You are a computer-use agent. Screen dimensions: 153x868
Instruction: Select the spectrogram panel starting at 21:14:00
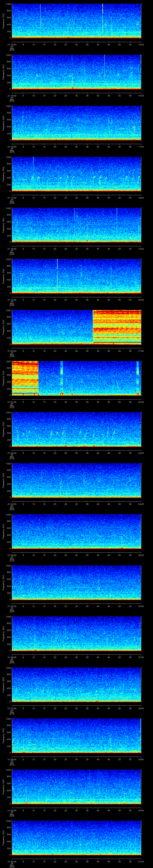coord(76,21)
